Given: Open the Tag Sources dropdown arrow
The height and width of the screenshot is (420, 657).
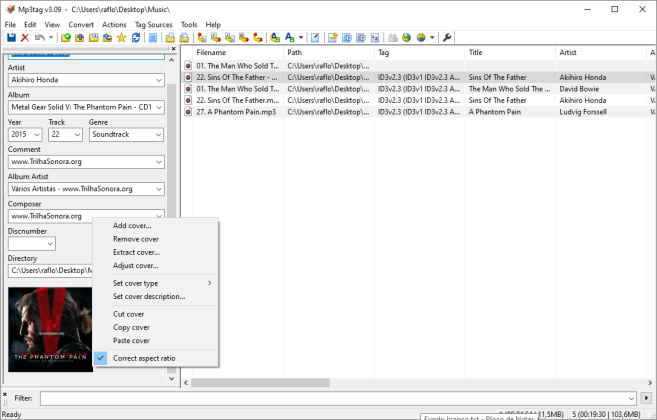Looking at the screenshot, I should coord(432,38).
